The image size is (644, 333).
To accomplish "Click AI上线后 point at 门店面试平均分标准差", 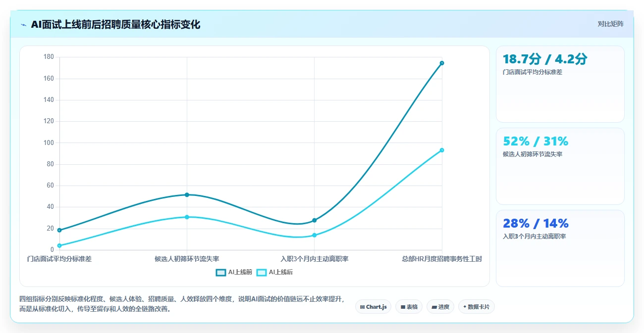I will coord(59,245).
